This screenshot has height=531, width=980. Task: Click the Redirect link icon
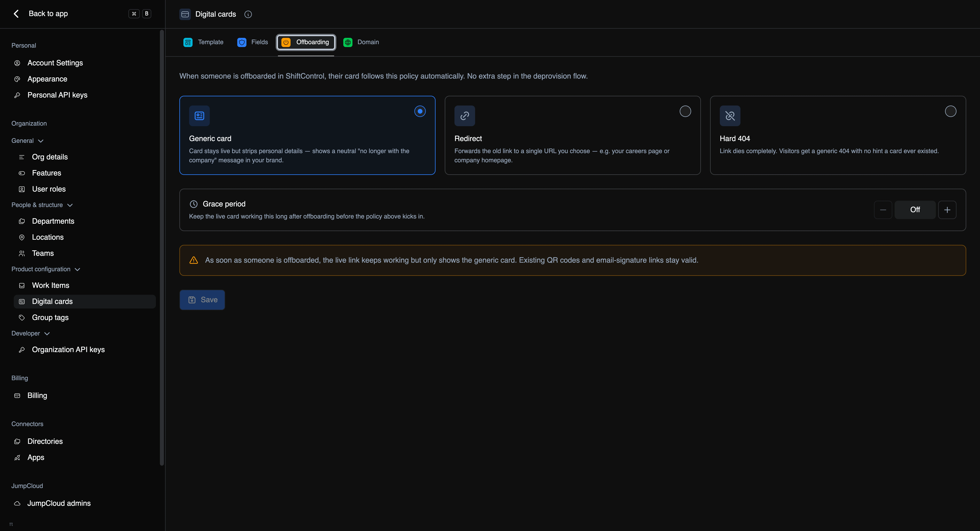[x=464, y=116]
